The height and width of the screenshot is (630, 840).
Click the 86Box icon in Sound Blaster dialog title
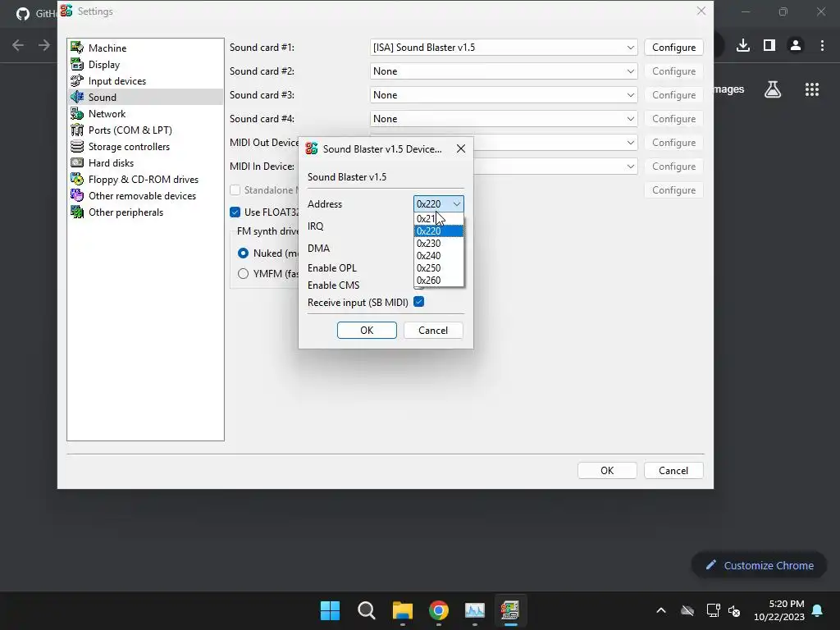click(311, 148)
